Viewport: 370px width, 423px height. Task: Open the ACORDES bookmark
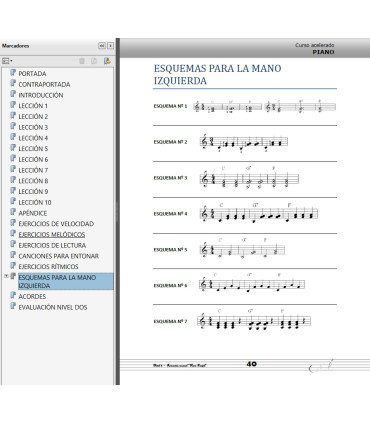[32, 296]
